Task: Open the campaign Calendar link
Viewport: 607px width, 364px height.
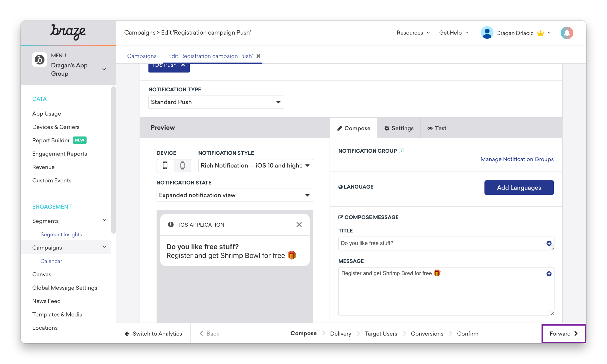Action: [x=51, y=261]
